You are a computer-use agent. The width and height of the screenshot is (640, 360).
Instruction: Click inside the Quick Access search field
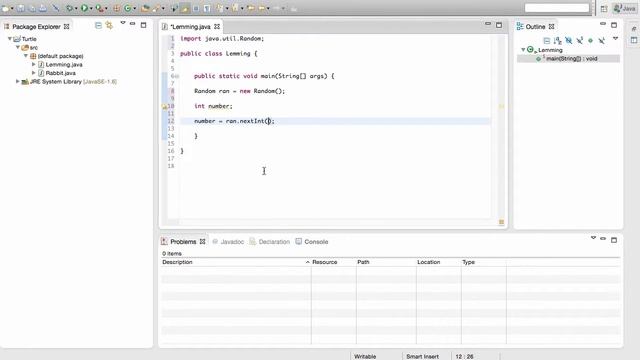557,8
